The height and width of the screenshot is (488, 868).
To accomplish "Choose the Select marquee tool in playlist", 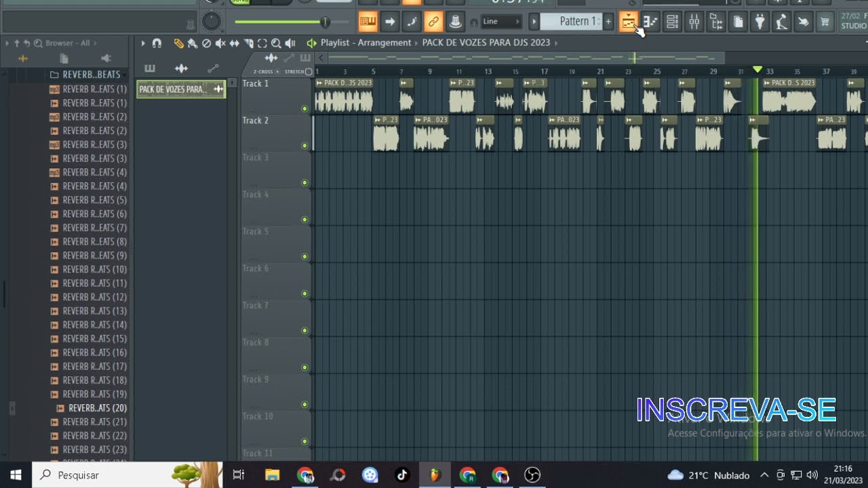I will point(262,43).
